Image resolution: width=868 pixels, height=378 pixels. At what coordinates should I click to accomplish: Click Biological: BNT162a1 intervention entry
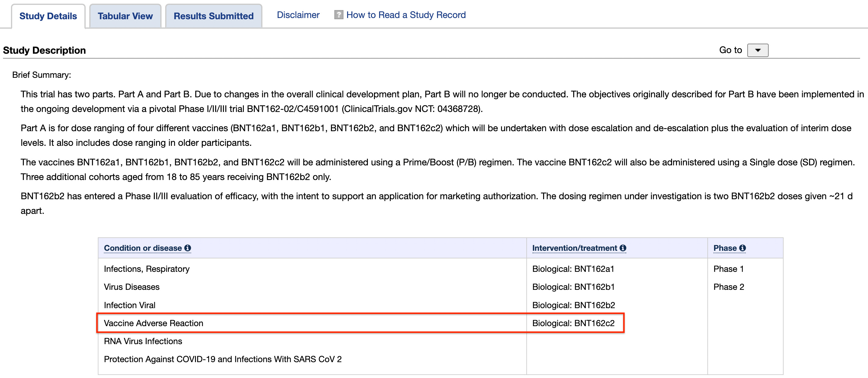point(573,269)
